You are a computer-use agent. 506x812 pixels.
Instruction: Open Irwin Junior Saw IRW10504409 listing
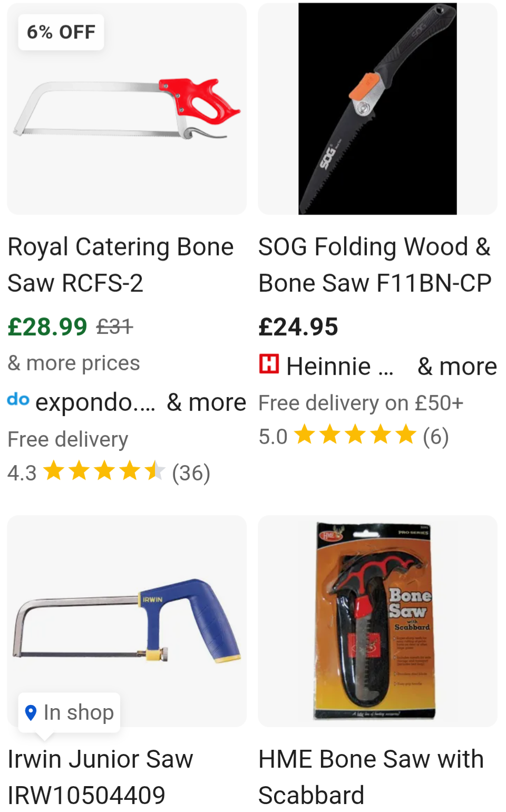[x=100, y=777]
